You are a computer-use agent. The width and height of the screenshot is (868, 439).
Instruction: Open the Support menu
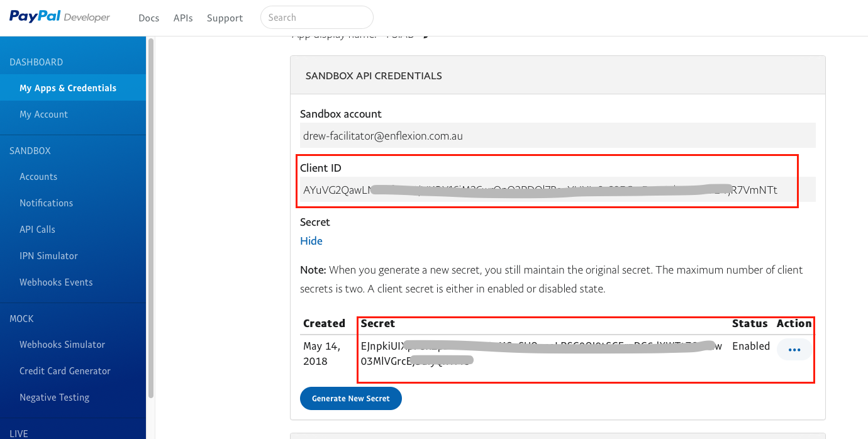point(225,18)
